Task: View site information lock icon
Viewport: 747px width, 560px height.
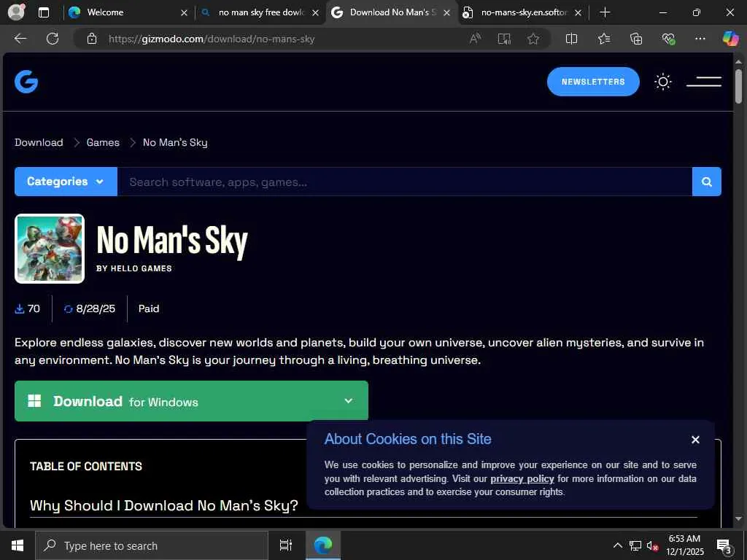Action: 92,39
